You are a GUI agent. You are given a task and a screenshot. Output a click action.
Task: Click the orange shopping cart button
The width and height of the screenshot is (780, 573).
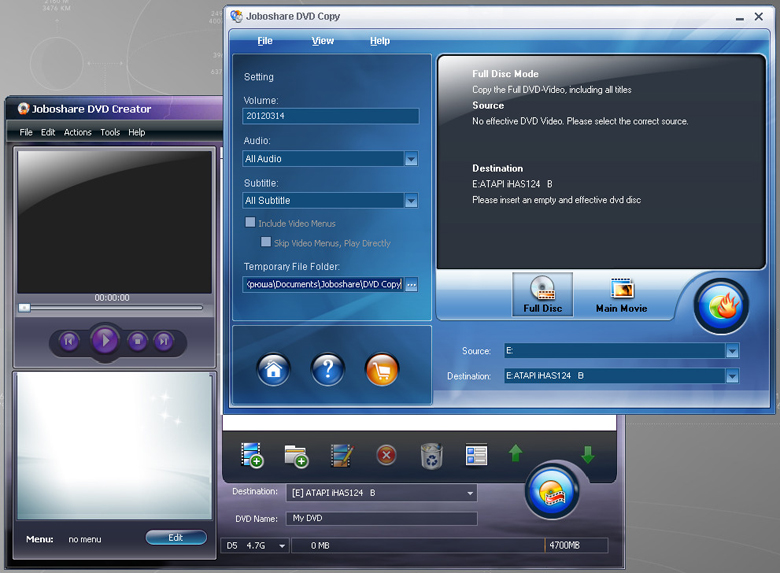(382, 370)
